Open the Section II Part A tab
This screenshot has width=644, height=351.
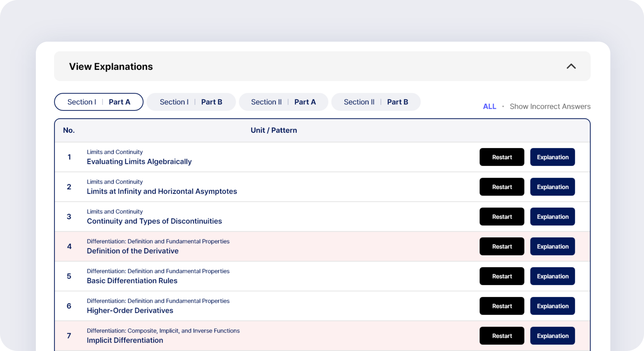click(283, 102)
